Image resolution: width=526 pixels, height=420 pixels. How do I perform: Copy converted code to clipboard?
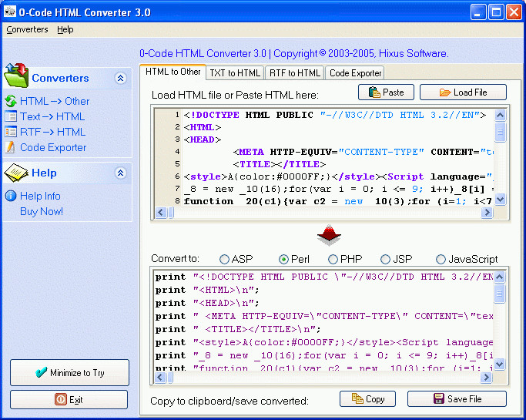(x=367, y=399)
